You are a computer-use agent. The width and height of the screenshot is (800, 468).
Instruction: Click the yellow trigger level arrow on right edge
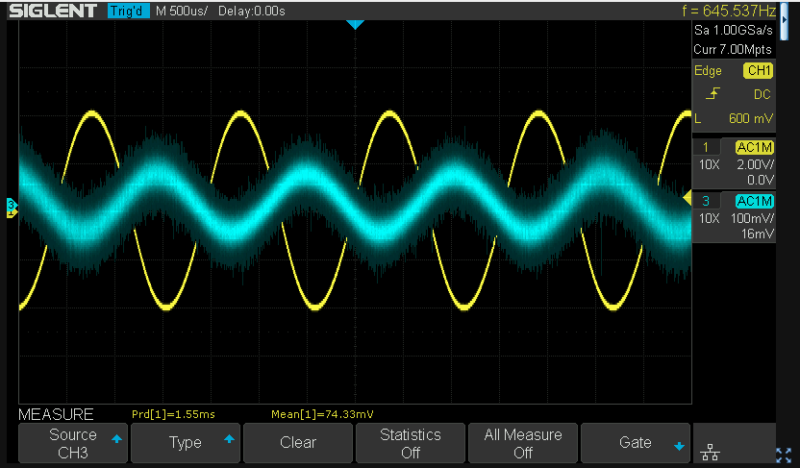pos(687,199)
